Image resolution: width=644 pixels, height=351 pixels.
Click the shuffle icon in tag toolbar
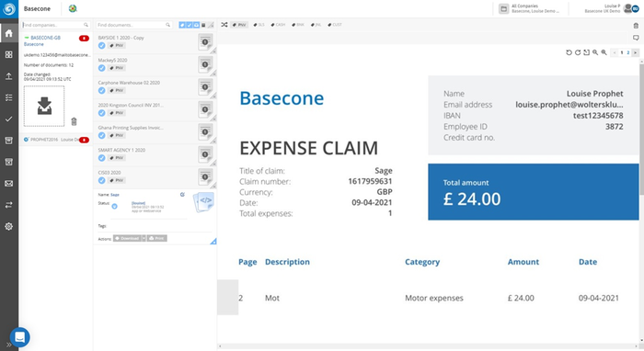pos(224,25)
